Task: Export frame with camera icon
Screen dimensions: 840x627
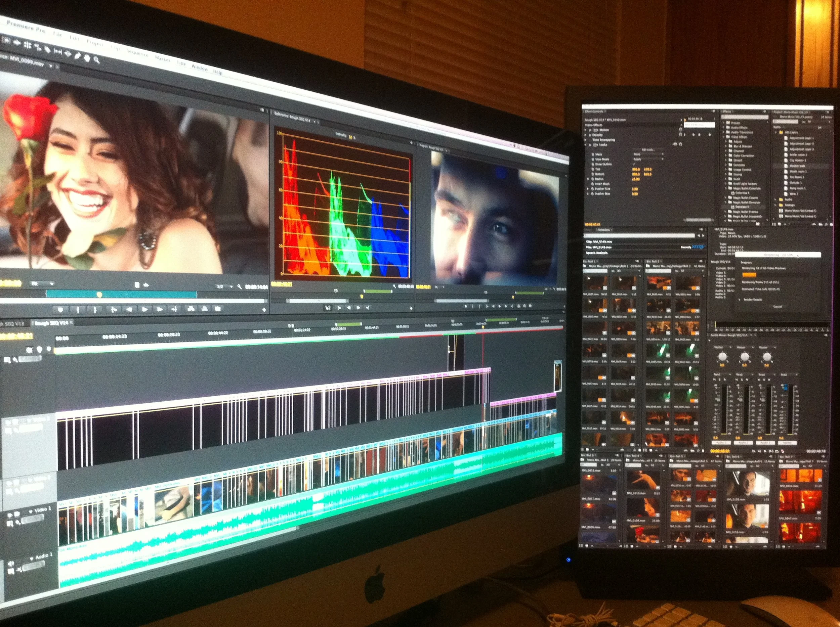Action: 218,309
